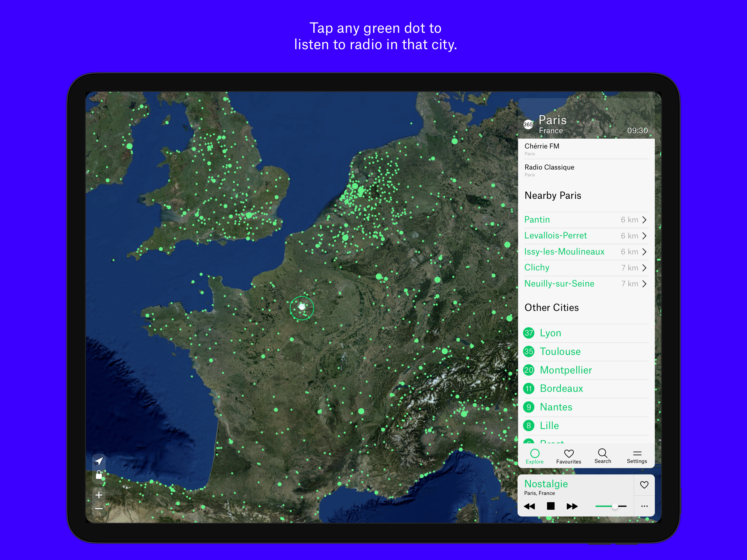Open Clichy via its chevron arrow
The width and height of the screenshot is (747, 560).
[x=644, y=268]
